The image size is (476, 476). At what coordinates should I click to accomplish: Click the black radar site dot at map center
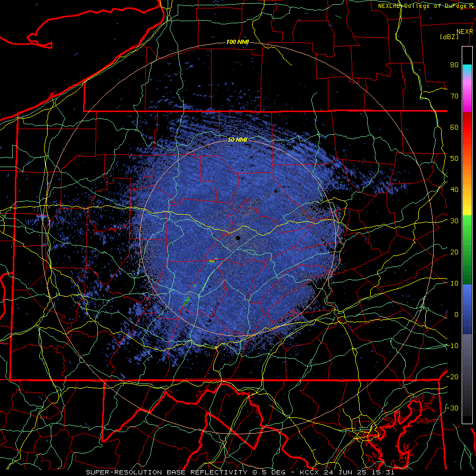(x=238, y=238)
